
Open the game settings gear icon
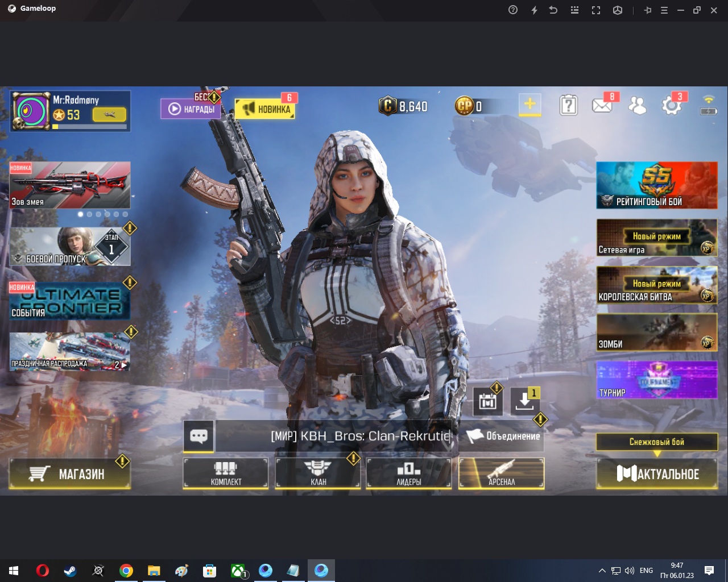(x=672, y=106)
